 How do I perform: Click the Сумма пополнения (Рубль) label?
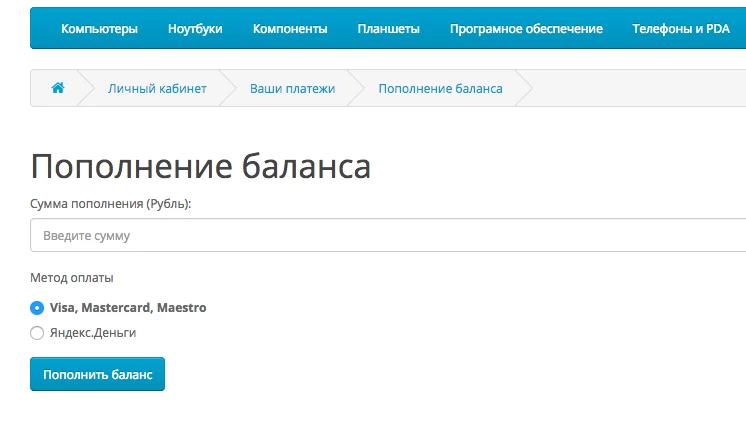110,204
